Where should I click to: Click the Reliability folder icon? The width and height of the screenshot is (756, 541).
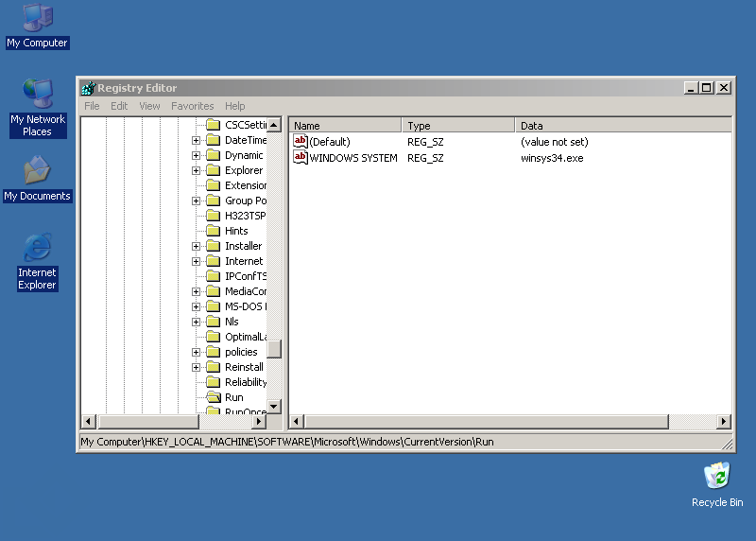(214, 382)
